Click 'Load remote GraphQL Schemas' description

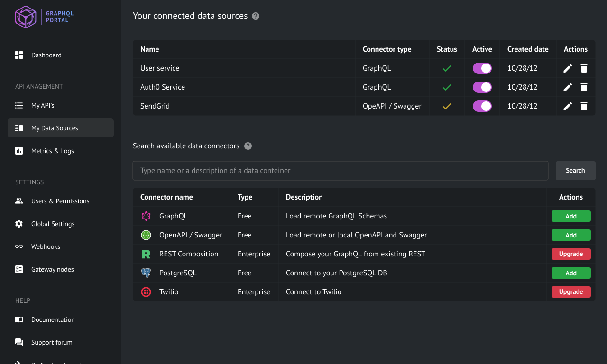tap(336, 216)
